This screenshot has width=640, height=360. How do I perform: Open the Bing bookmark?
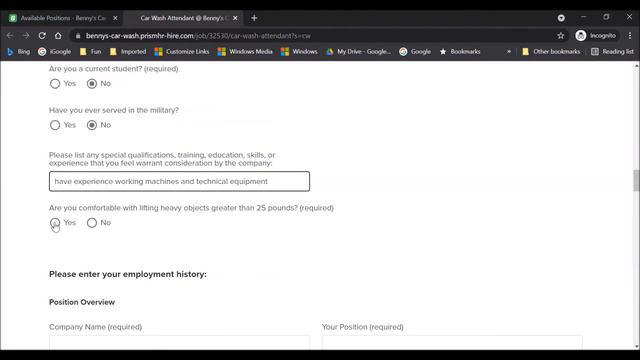pos(19,51)
